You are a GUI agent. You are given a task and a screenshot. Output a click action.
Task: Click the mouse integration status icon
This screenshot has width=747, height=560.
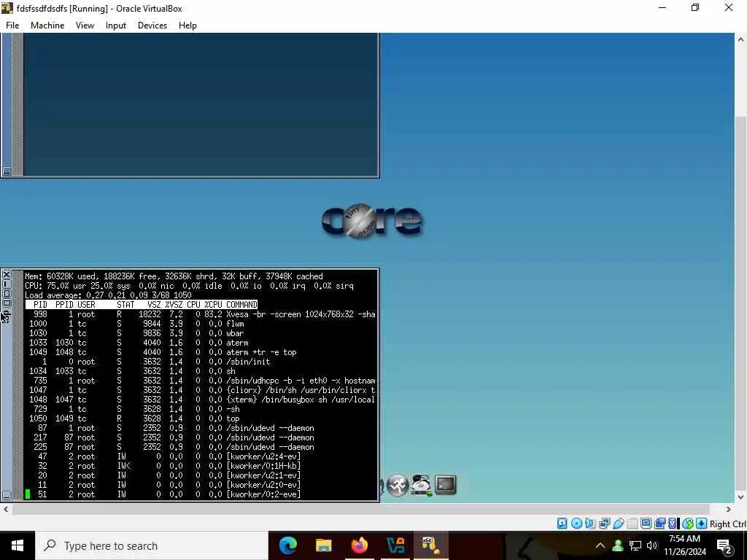point(687,524)
